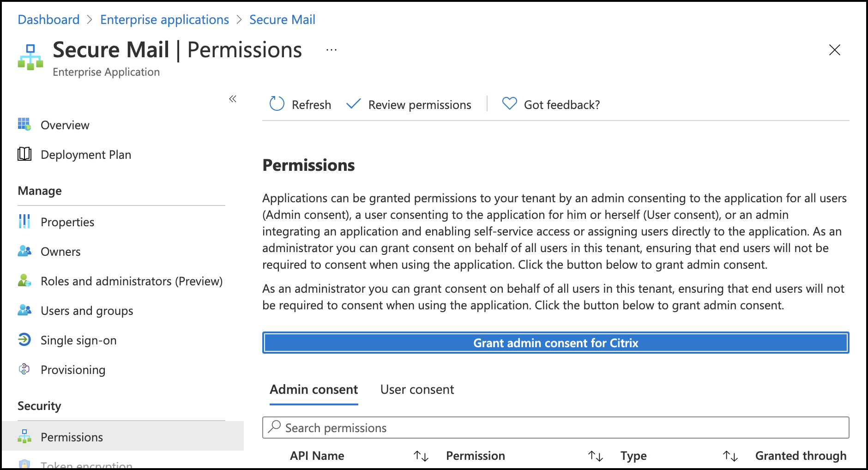This screenshot has height=470, width=868.
Task: Click the Provisioning sync icon
Action: coord(24,369)
